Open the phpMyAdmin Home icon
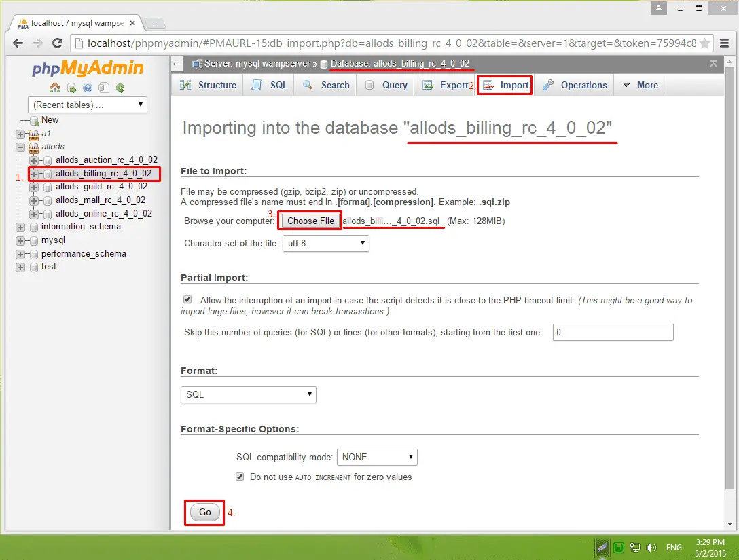The width and height of the screenshot is (739, 560). (55, 88)
